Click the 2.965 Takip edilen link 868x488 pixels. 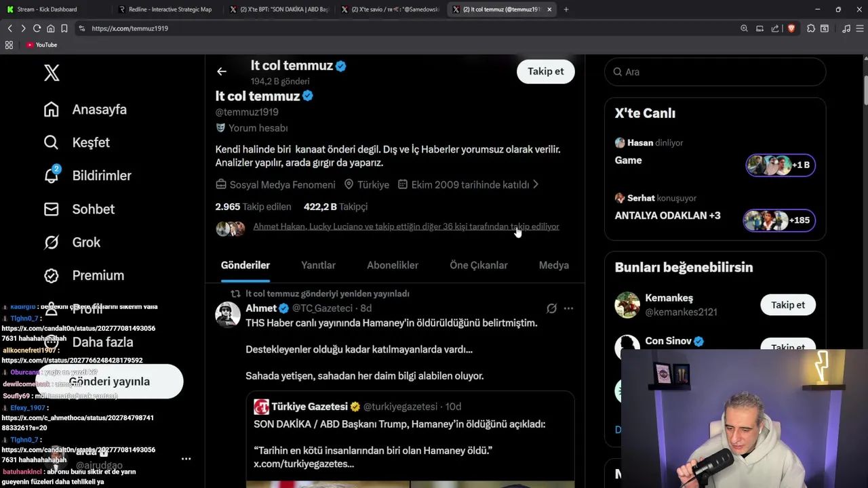pyautogui.click(x=253, y=207)
